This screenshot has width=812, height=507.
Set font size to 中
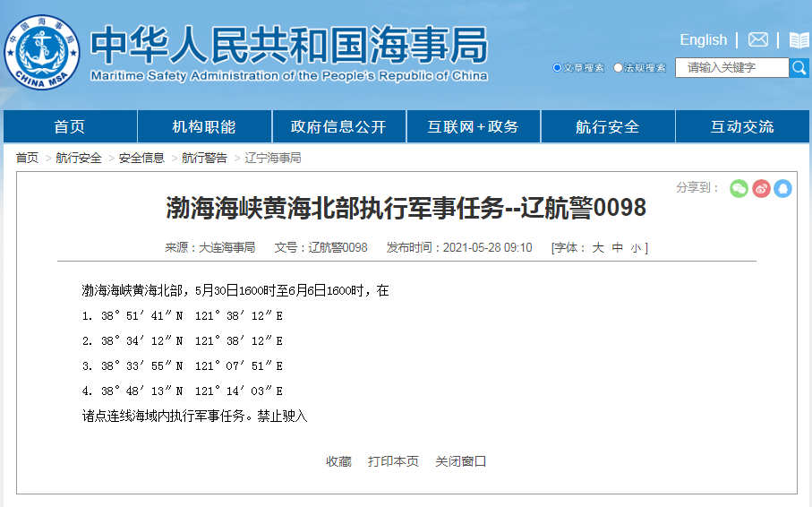pos(618,248)
